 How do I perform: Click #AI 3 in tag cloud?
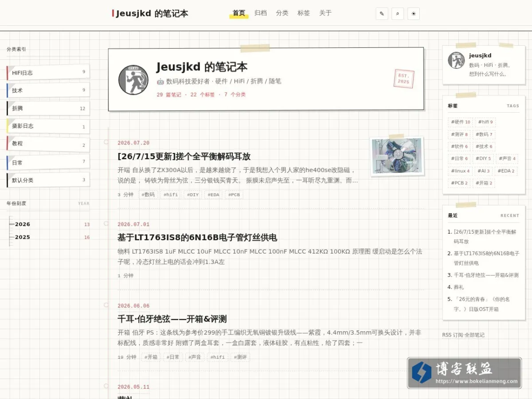point(484,171)
